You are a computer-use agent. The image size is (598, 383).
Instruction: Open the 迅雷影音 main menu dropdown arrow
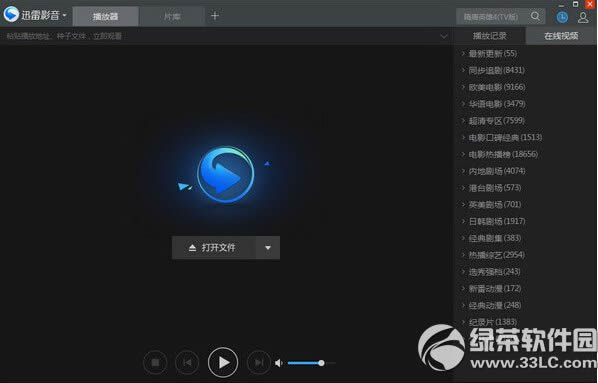(64, 15)
